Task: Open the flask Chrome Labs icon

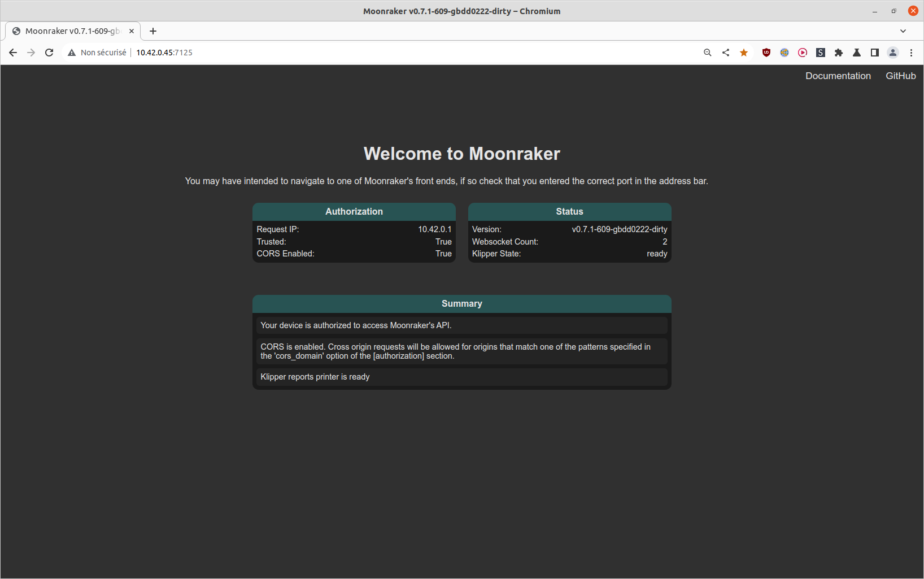Action: 857,53
